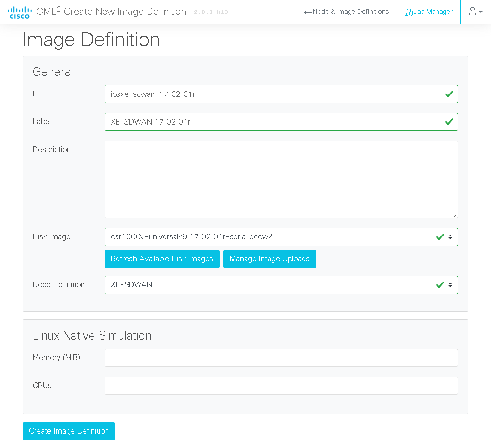This screenshot has width=491, height=448.
Task: Click the version text 2.0.0-b13
Action: point(211,12)
